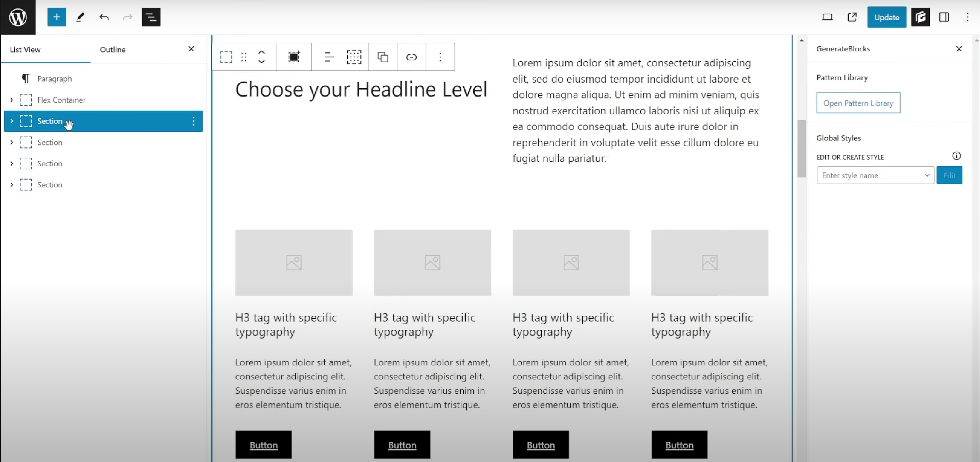Toggle the Settings sidebar panel icon
Screen dimensions: 980x462
pyautogui.click(x=944, y=17)
